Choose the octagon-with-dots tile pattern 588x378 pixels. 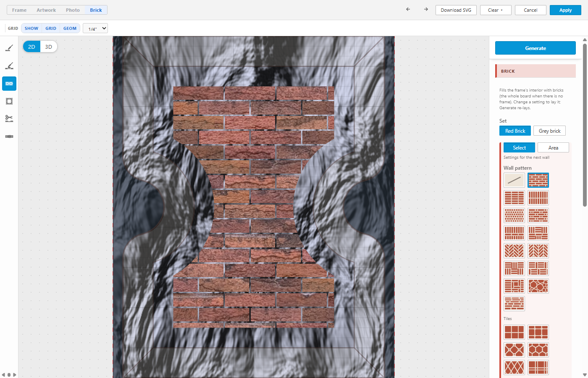[514, 350]
